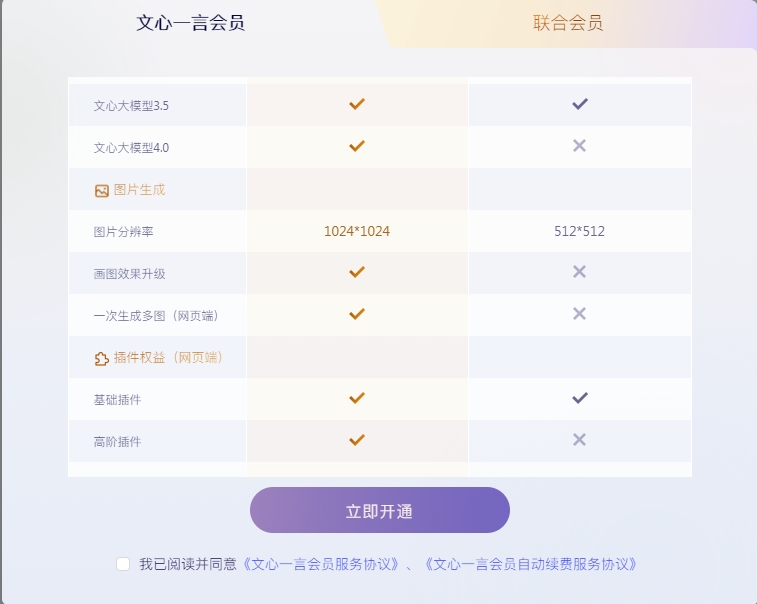757x604 pixels.
Task: Switch to the 联合会员 tab
Action: click(568, 23)
